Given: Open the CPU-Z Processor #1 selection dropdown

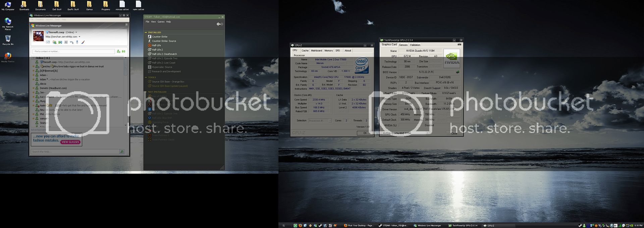Looking at the screenshot, I should [320, 121].
